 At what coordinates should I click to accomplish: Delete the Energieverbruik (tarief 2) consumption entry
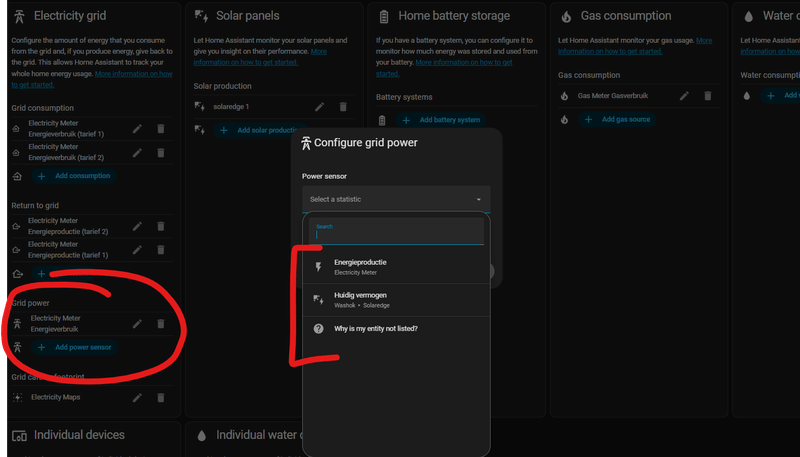[160, 152]
